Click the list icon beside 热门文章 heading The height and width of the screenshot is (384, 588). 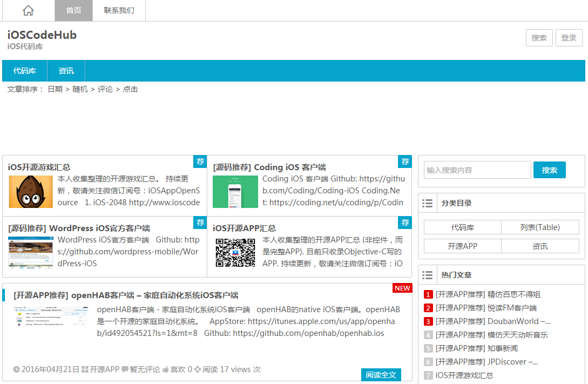(427, 275)
